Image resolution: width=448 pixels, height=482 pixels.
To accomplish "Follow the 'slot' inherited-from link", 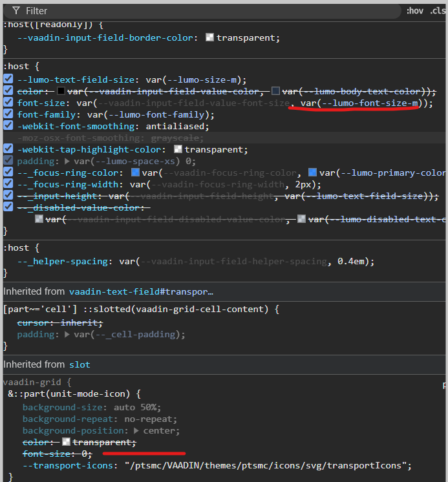I will [80, 364].
